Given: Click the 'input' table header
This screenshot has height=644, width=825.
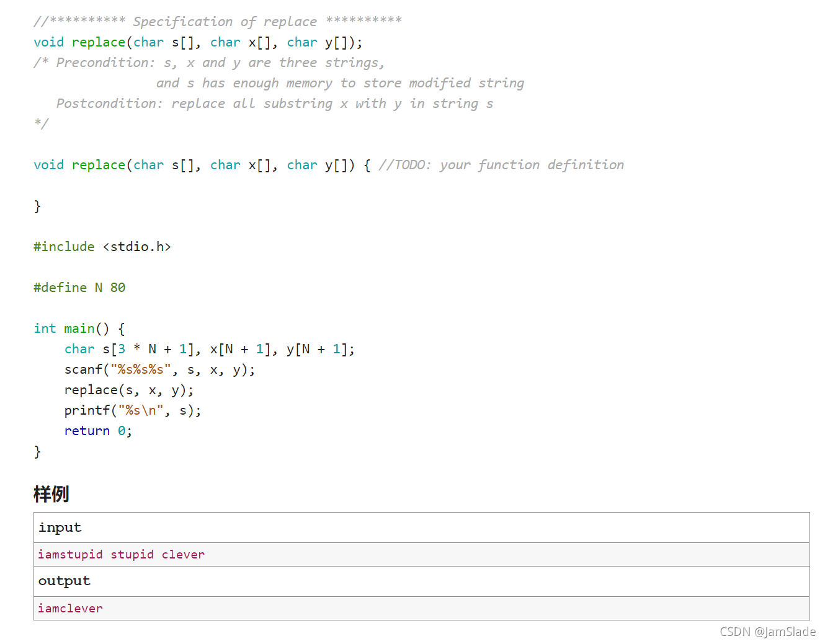Looking at the screenshot, I should (422, 527).
